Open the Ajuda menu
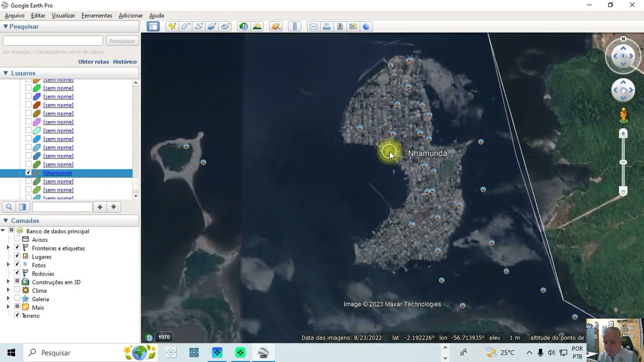 tap(156, 16)
